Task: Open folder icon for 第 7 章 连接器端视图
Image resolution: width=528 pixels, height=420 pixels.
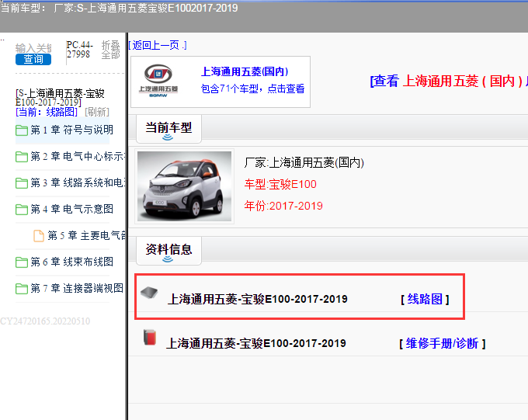Action: click(x=22, y=288)
